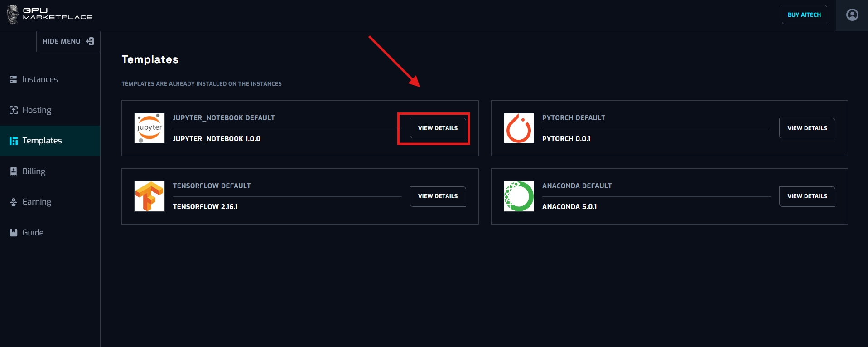This screenshot has height=347, width=868.
Task: Click the user profile avatar icon
Action: click(x=852, y=15)
